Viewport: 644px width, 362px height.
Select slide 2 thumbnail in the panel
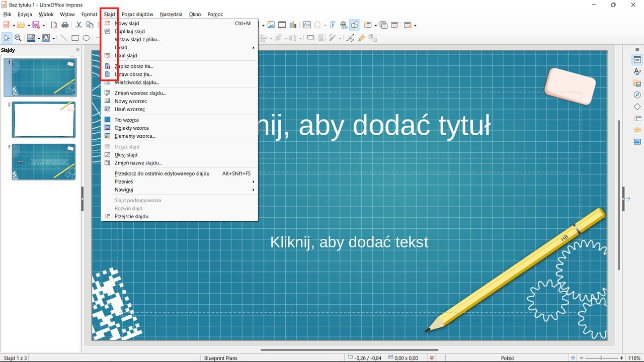pos(44,120)
